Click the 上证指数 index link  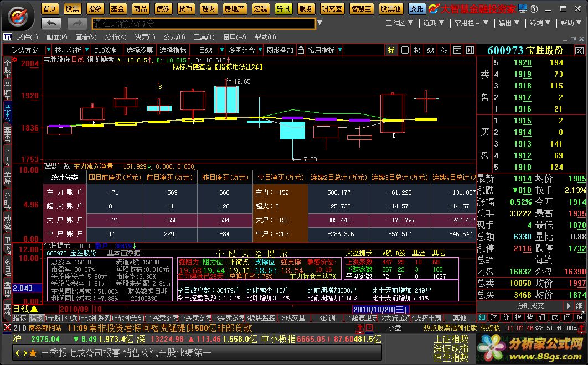[451, 339]
